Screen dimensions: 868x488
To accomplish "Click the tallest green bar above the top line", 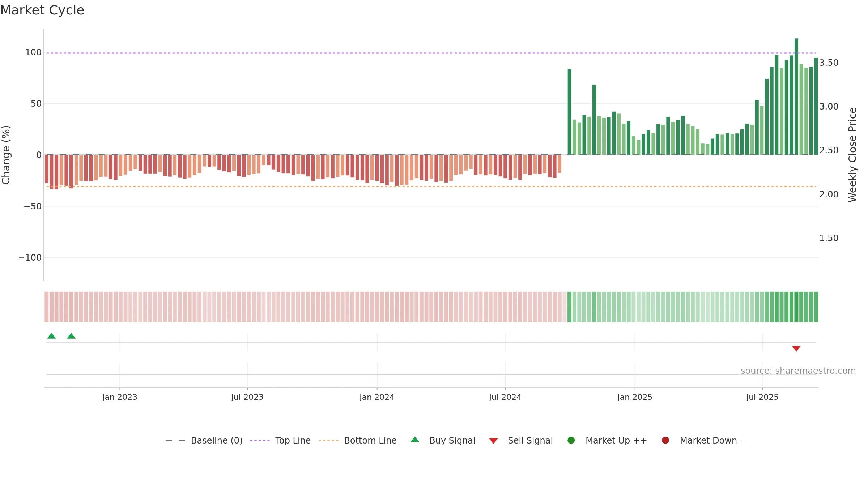I will pos(796,97).
